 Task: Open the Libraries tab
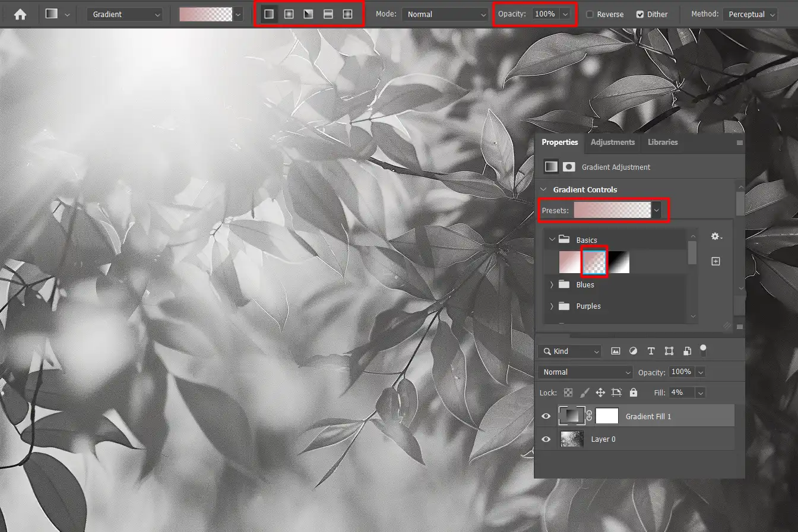[x=663, y=142]
